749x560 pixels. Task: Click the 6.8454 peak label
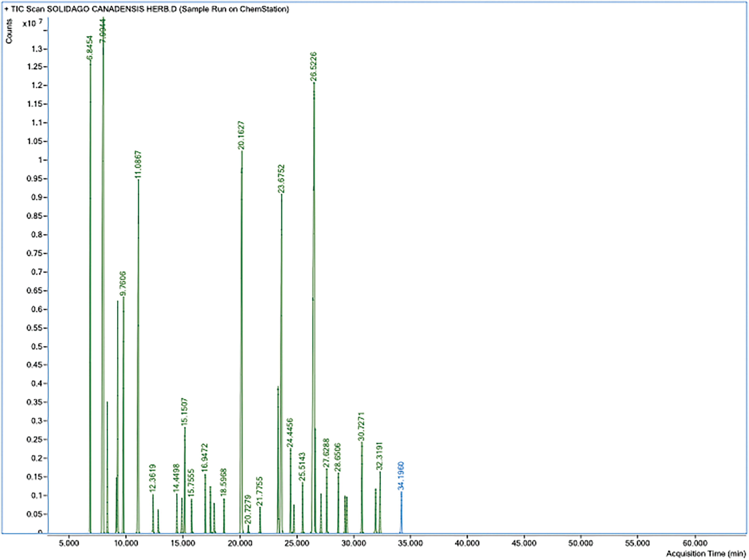[x=90, y=48]
